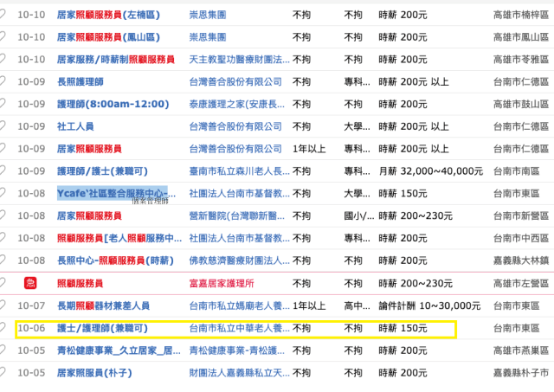The image size is (554, 392).
Task: Open 台灣善合股份有限公司 in 長照護理師 row
Action: click(x=235, y=82)
